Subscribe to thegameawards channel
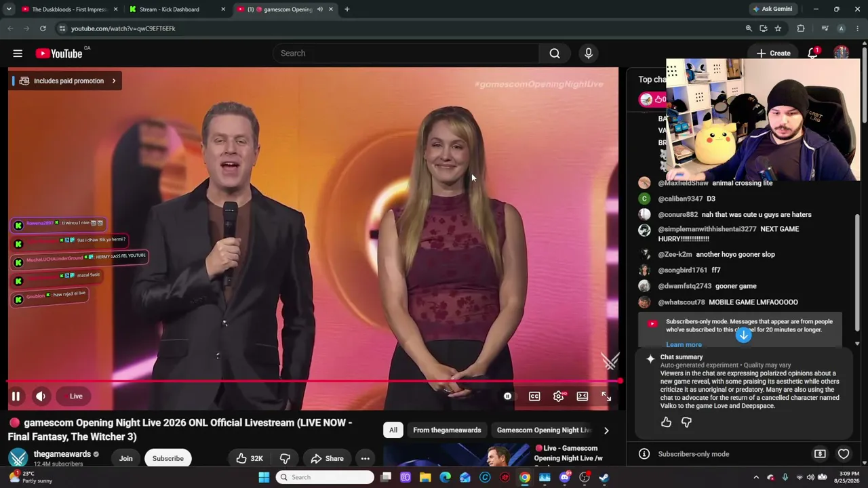This screenshot has height=488, width=868. tap(168, 459)
